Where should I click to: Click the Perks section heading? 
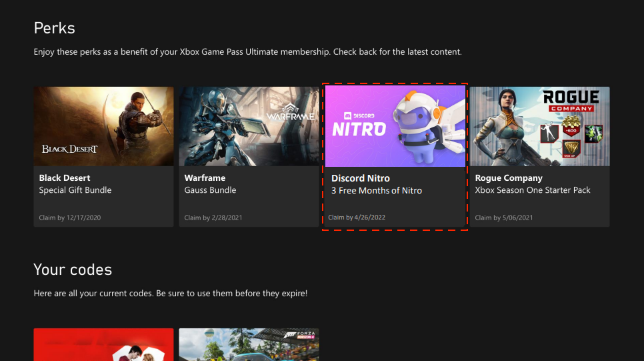tap(54, 28)
